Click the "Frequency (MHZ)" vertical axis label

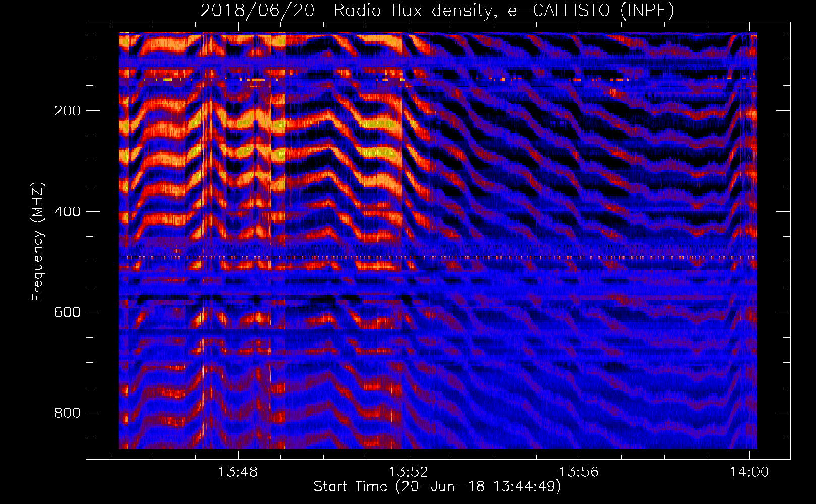[38, 241]
